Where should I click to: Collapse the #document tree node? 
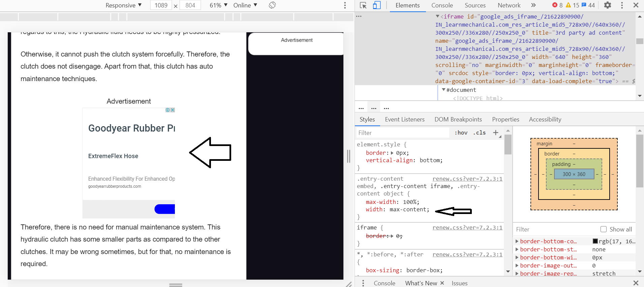coord(443,90)
